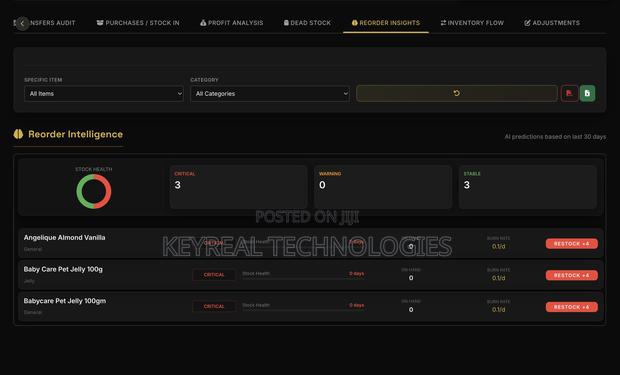Restock Angelique Almond Vanilla

click(x=572, y=244)
